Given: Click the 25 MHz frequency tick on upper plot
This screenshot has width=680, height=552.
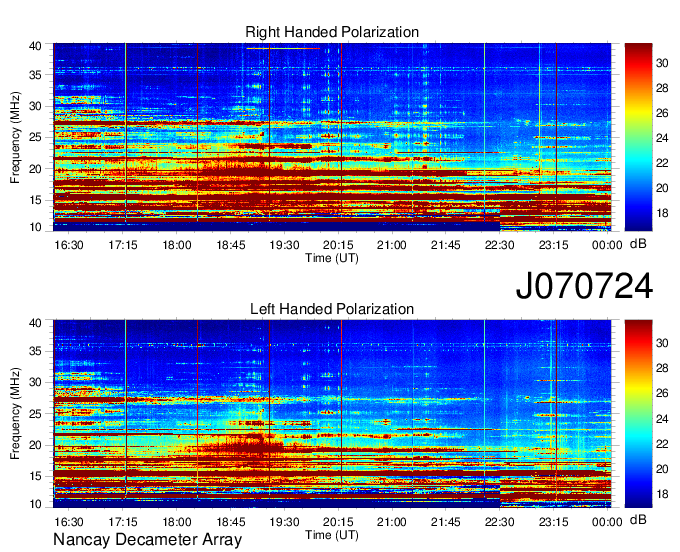Looking at the screenshot, I should (x=35, y=137).
